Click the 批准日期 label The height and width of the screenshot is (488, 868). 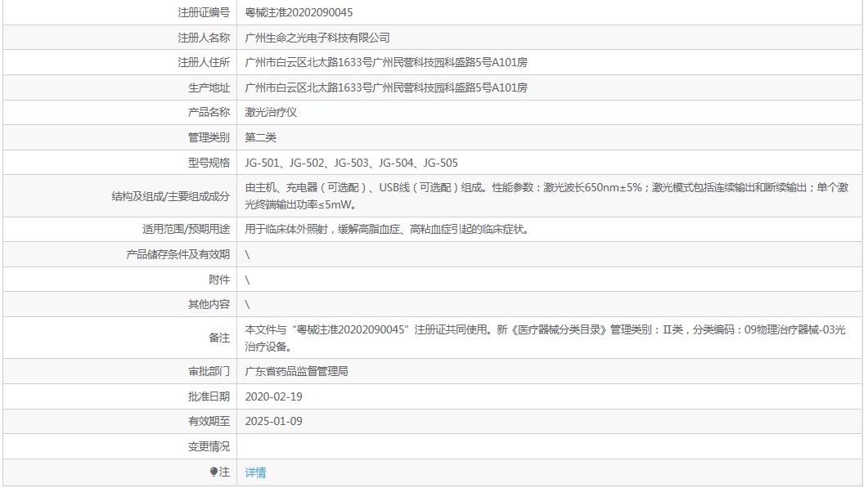pos(209,396)
